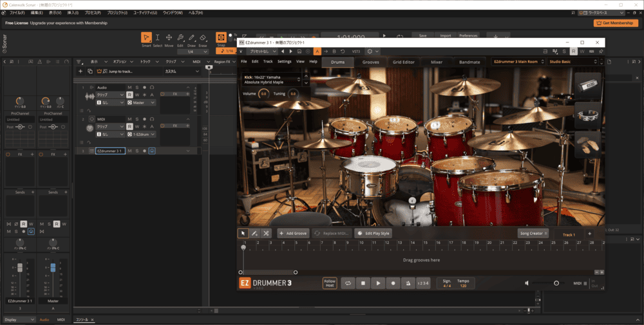Open the EZdrummer Settings menu

[x=284, y=62]
